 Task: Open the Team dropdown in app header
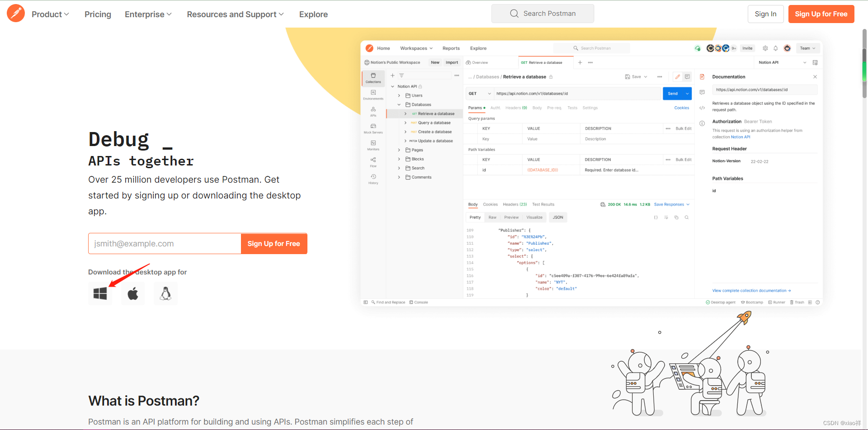coord(807,48)
